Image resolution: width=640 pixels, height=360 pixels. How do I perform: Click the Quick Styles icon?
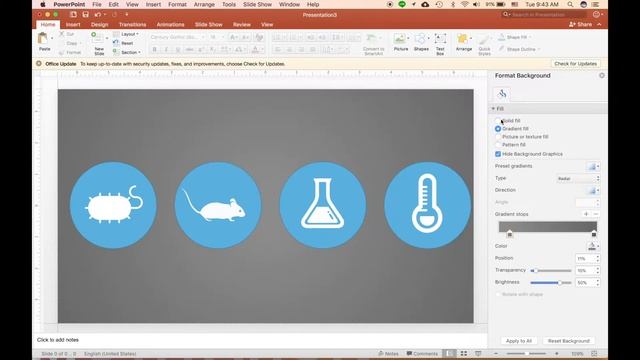(x=484, y=40)
